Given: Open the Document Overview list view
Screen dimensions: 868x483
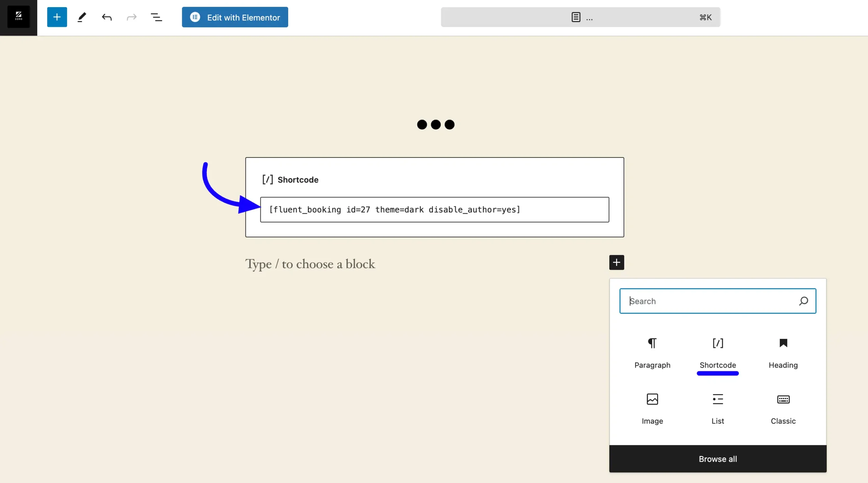Looking at the screenshot, I should [156, 17].
